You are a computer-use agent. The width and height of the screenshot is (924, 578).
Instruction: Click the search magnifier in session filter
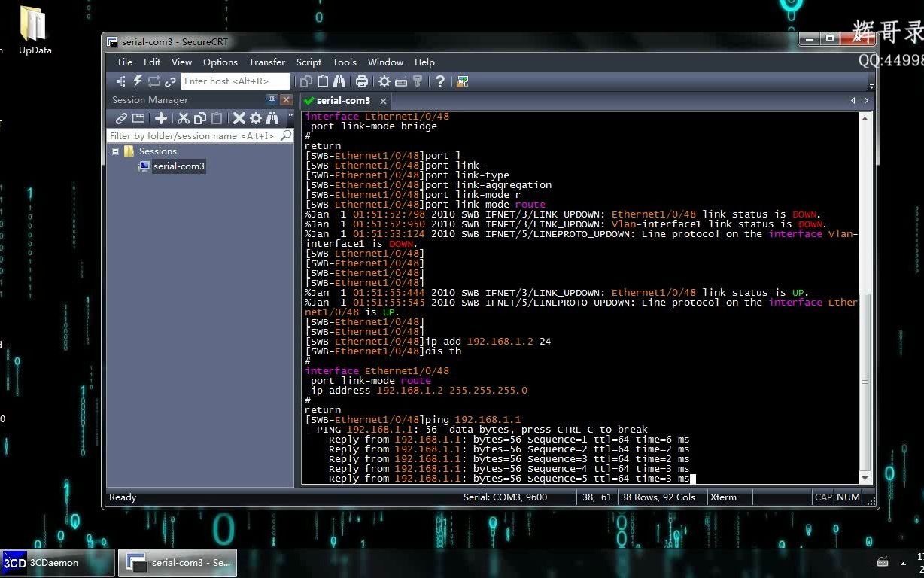[x=286, y=135]
